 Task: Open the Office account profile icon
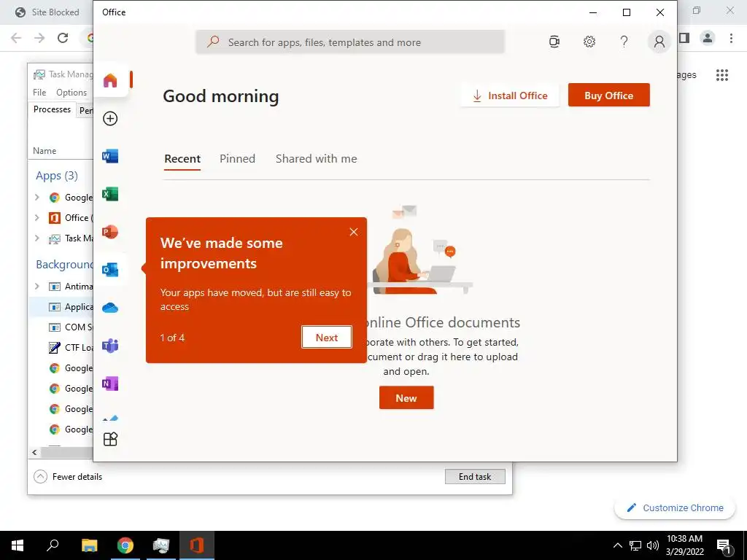659,42
